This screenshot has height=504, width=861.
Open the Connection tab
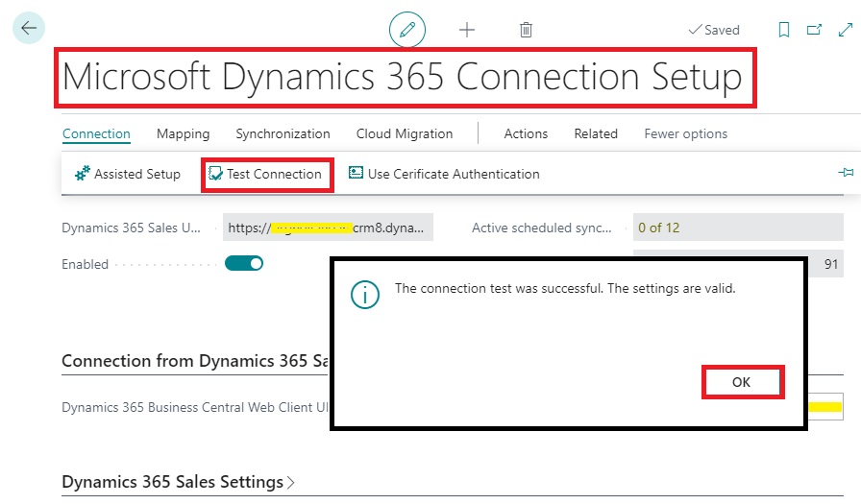96,133
